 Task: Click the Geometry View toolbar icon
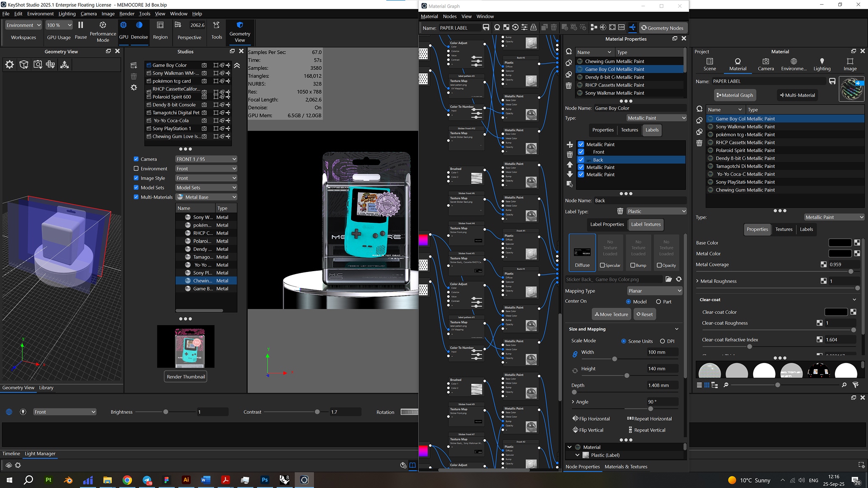(x=239, y=25)
